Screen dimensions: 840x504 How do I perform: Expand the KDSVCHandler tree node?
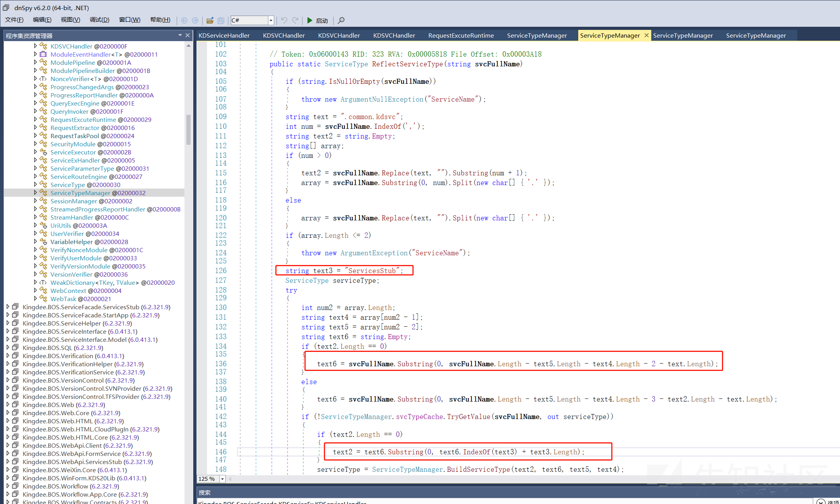point(35,46)
